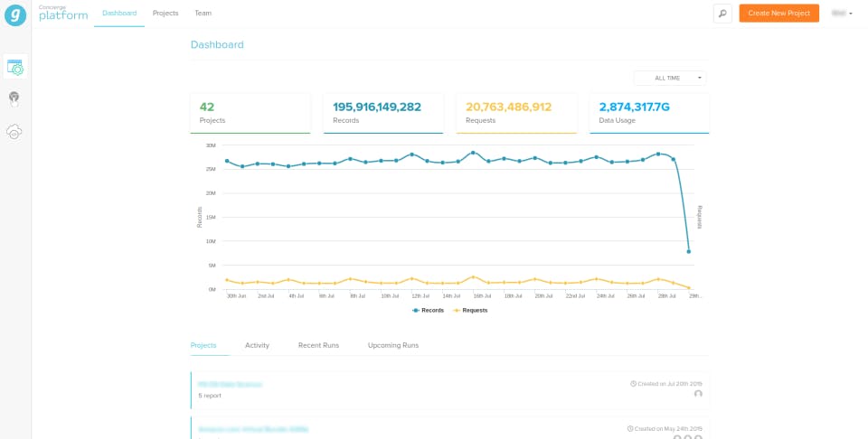This screenshot has height=439, width=868.
Task: Open the cloud code sidebar icon
Action: coord(14,132)
